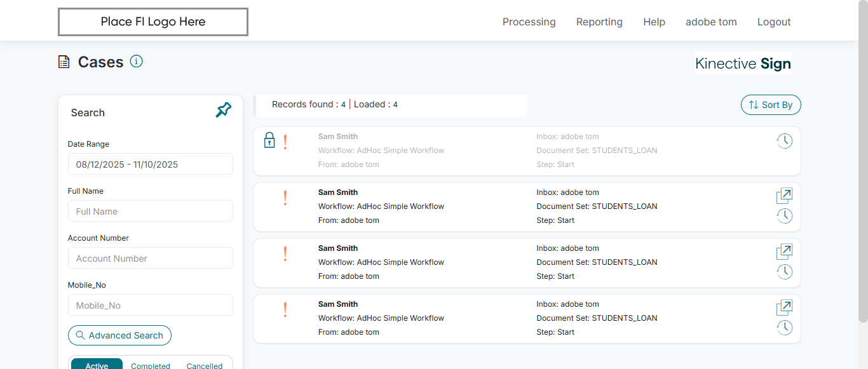Open history clock icon on first case
868x369 pixels.
785,141
